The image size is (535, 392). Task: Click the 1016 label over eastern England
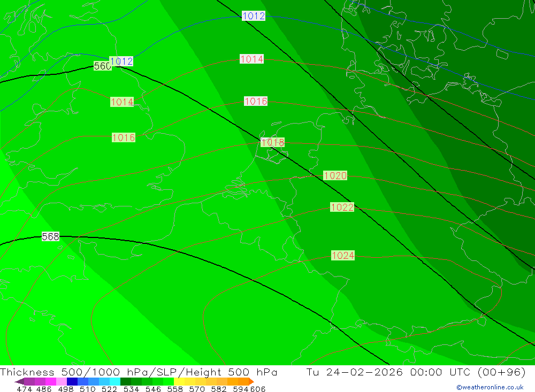tap(124, 137)
